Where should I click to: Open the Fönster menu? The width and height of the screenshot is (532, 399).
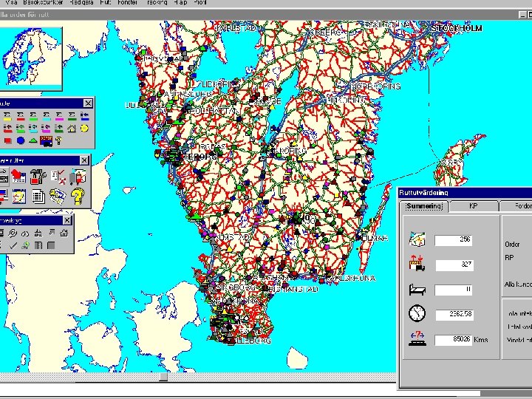point(128,2)
